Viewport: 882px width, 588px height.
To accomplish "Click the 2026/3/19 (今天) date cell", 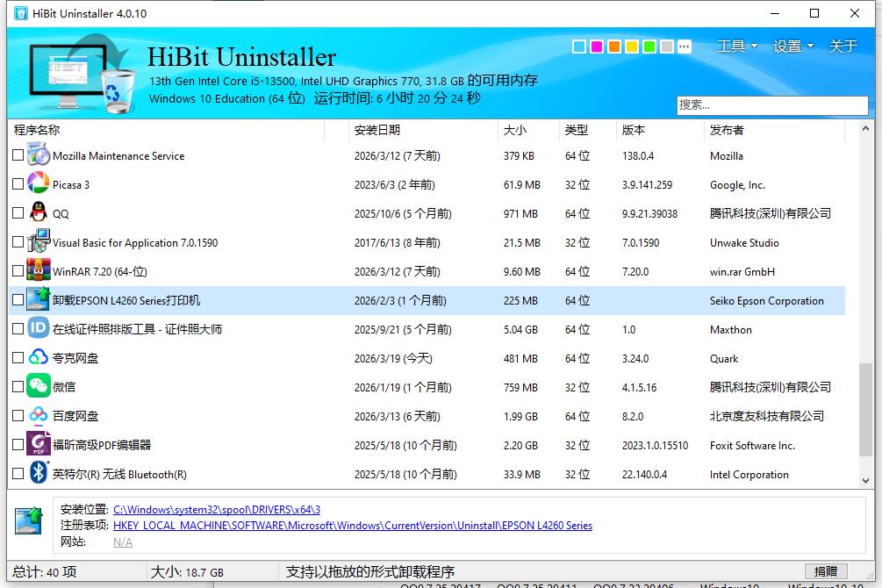I will 393,358.
